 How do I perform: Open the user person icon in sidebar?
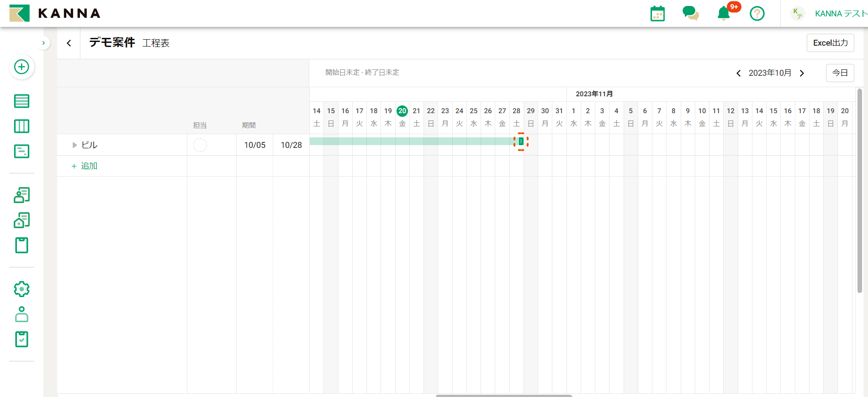coord(21,314)
